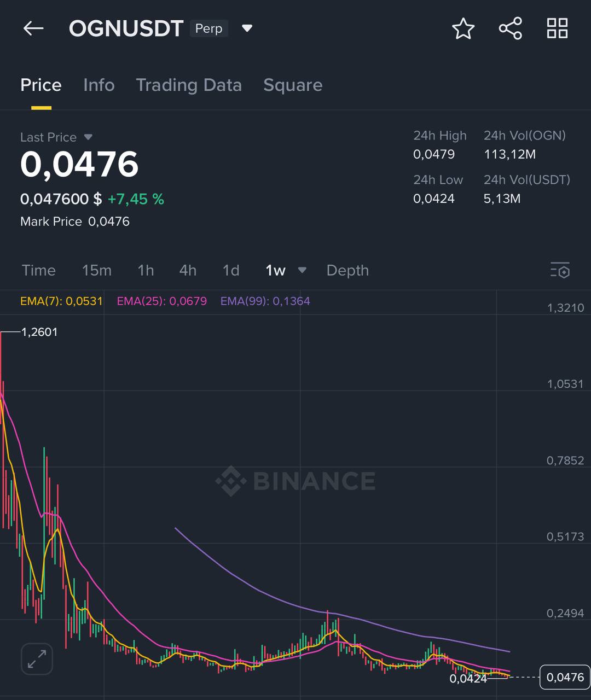Select the Time chart view

point(39,270)
